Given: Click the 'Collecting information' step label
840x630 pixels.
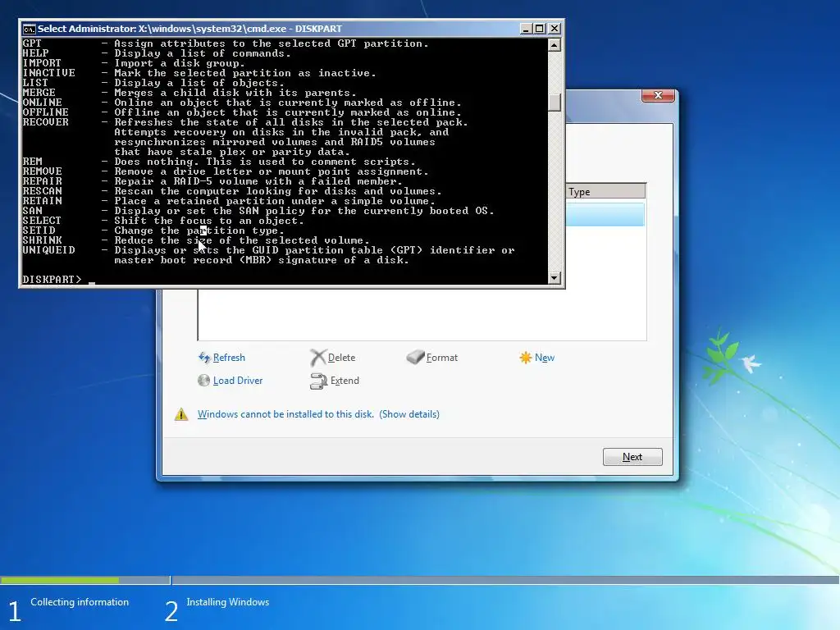Looking at the screenshot, I should 80,602.
